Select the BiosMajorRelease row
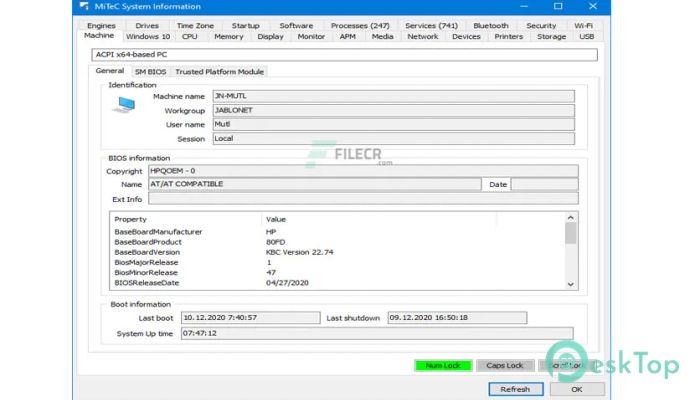 338,262
